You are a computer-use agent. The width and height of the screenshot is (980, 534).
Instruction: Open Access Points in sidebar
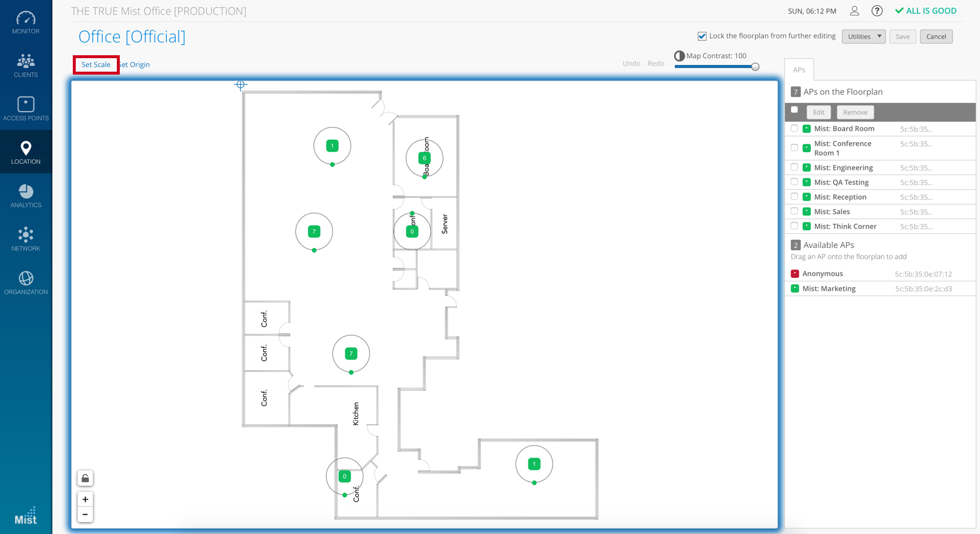coord(26,109)
